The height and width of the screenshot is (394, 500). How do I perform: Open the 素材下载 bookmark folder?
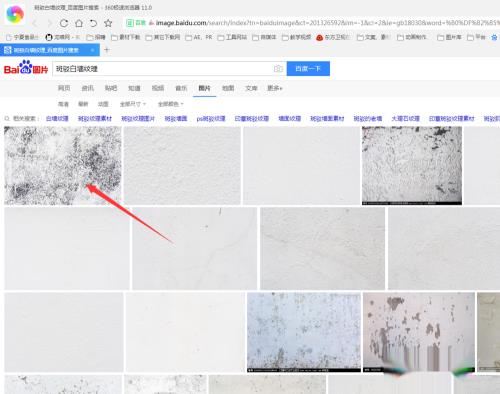click(126, 37)
